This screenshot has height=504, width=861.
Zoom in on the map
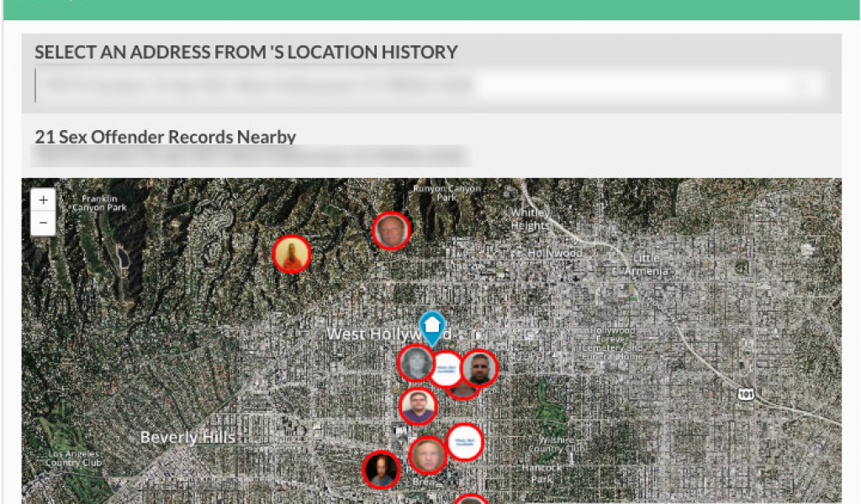click(43, 200)
